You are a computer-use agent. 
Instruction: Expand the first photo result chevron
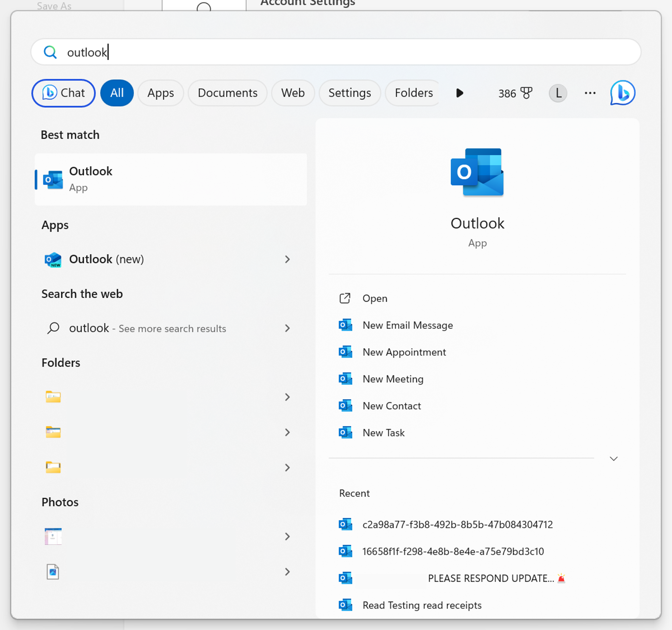(x=287, y=536)
